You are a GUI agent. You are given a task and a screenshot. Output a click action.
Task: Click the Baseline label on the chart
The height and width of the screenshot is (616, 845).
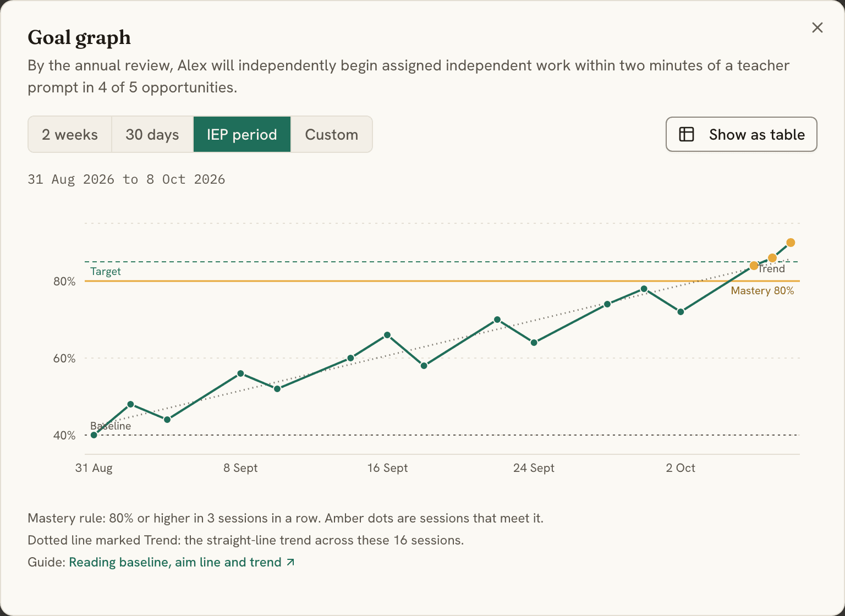click(111, 426)
